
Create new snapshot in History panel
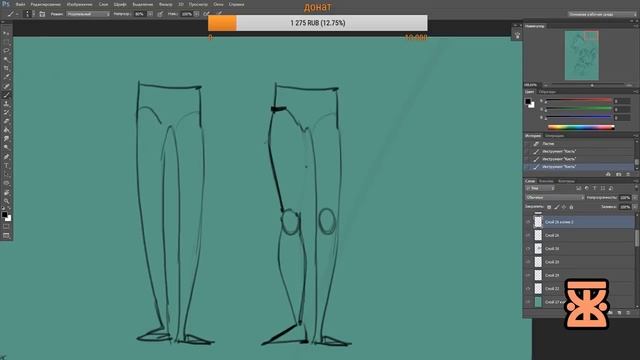(619, 174)
